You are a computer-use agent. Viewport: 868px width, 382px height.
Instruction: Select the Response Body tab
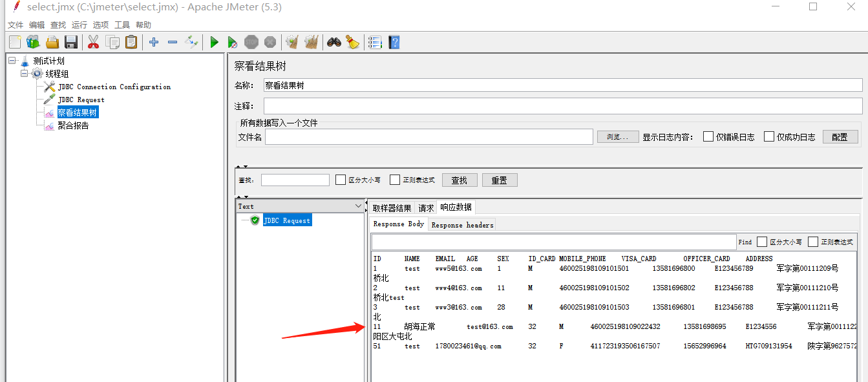pyautogui.click(x=399, y=224)
